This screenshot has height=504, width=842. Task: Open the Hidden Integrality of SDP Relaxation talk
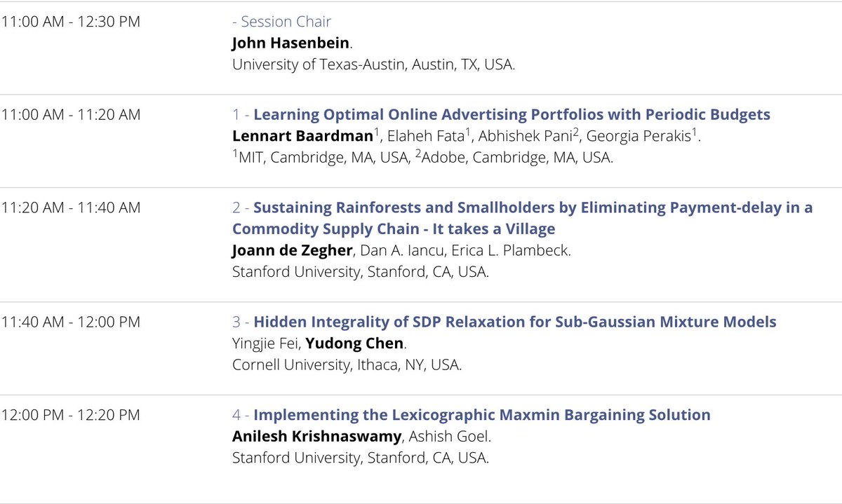click(x=515, y=322)
